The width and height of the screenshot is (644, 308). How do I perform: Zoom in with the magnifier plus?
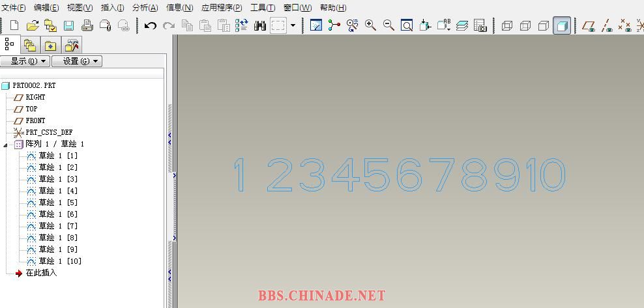[x=370, y=26]
